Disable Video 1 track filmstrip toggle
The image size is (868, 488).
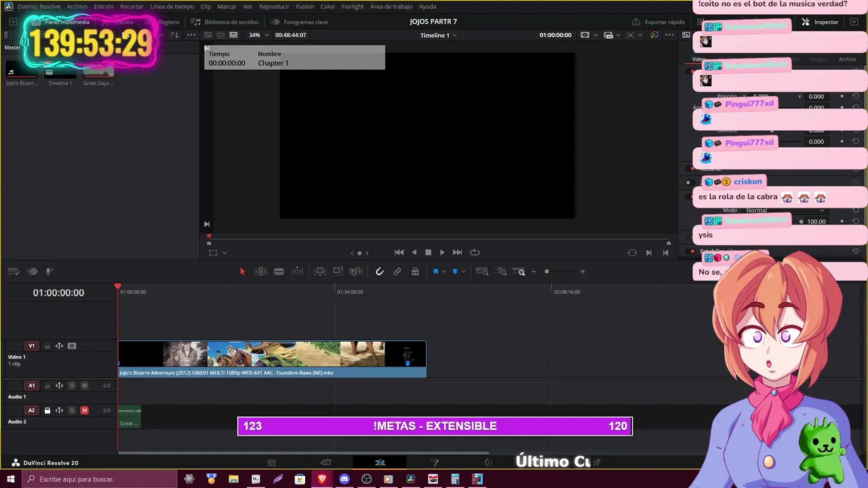72,346
